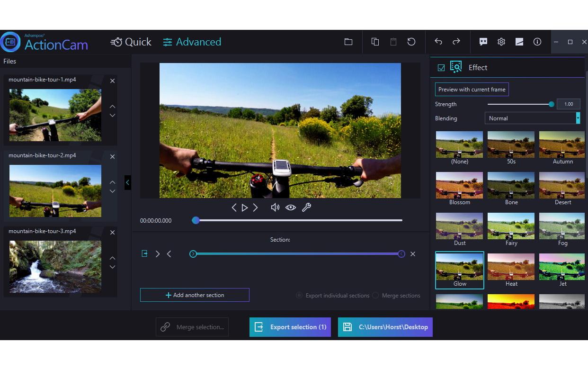The width and height of the screenshot is (588, 370).
Task: Switch to the Advanced mode tab
Action: [x=192, y=42]
